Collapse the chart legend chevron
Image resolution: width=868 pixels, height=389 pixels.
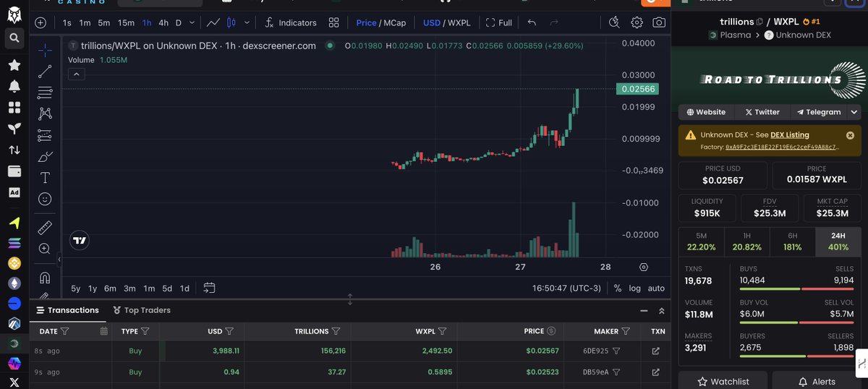[x=76, y=74]
